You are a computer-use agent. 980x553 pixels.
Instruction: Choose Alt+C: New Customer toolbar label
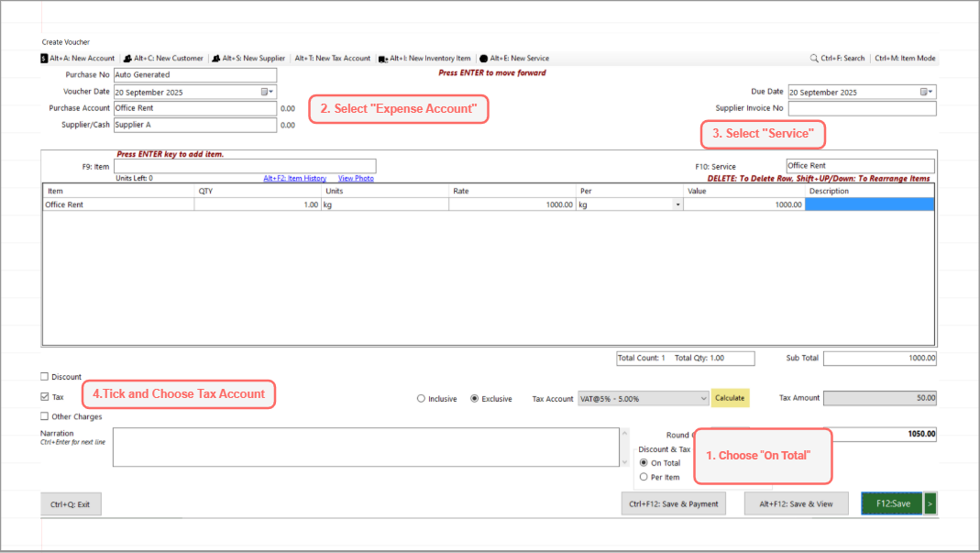[x=169, y=58]
